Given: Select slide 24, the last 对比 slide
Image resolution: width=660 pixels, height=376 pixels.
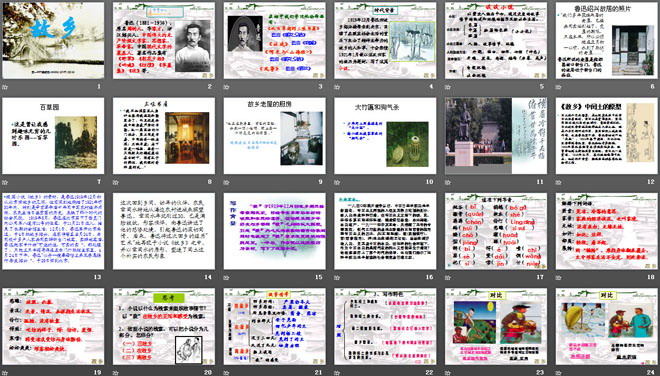Looking at the screenshot, I should pyautogui.click(x=607, y=326).
